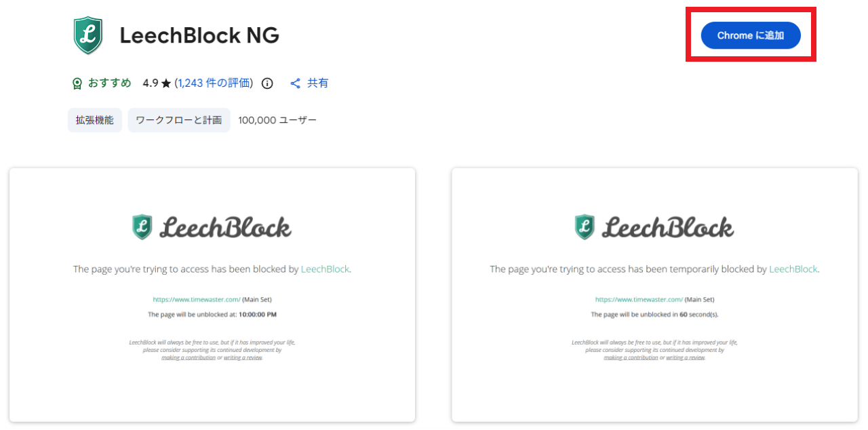Click the right screenshot thumbnail

coord(654,295)
